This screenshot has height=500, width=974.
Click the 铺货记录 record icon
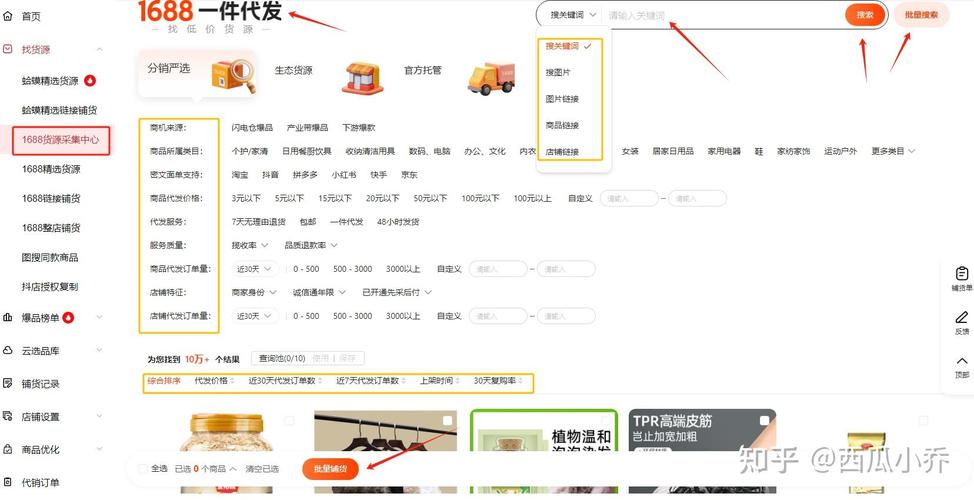[x=8, y=383]
